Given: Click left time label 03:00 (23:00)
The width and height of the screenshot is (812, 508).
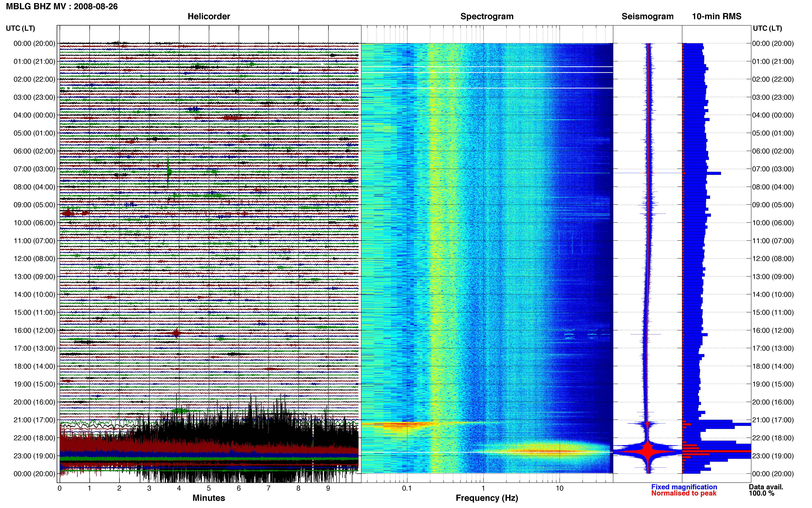Looking at the screenshot, I should coord(34,97).
